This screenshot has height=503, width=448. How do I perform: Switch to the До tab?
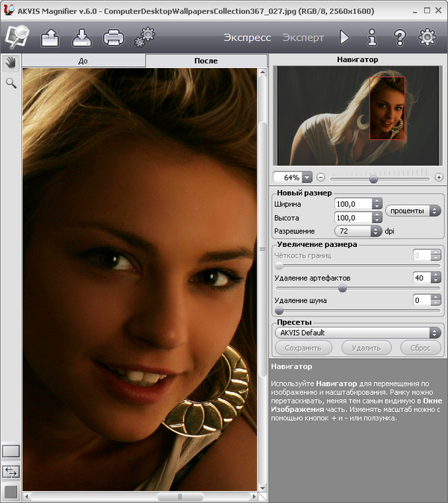[83, 61]
